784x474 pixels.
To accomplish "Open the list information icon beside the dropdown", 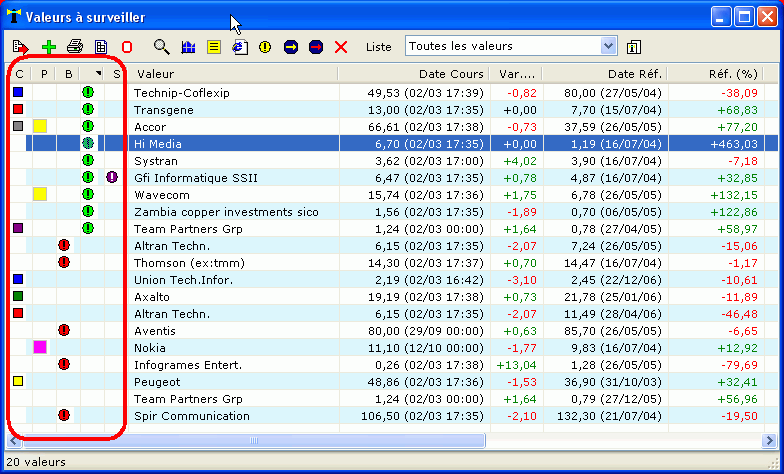I will coord(634,47).
